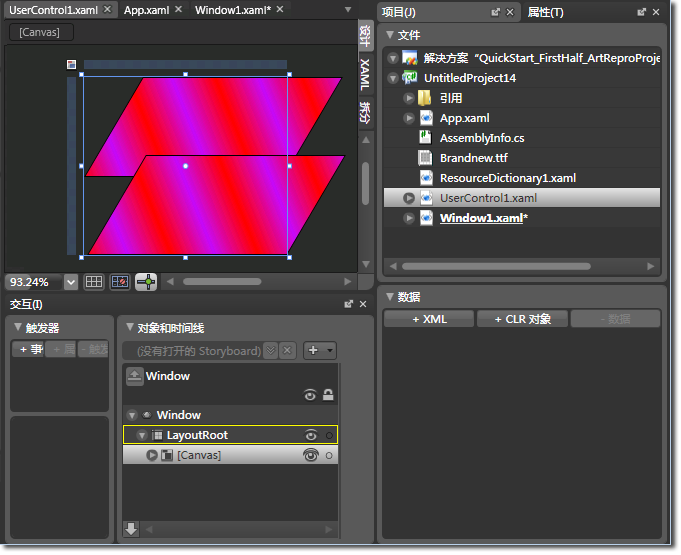Expand the 引用 folder
The image size is (681, 555).
point(408,98)
